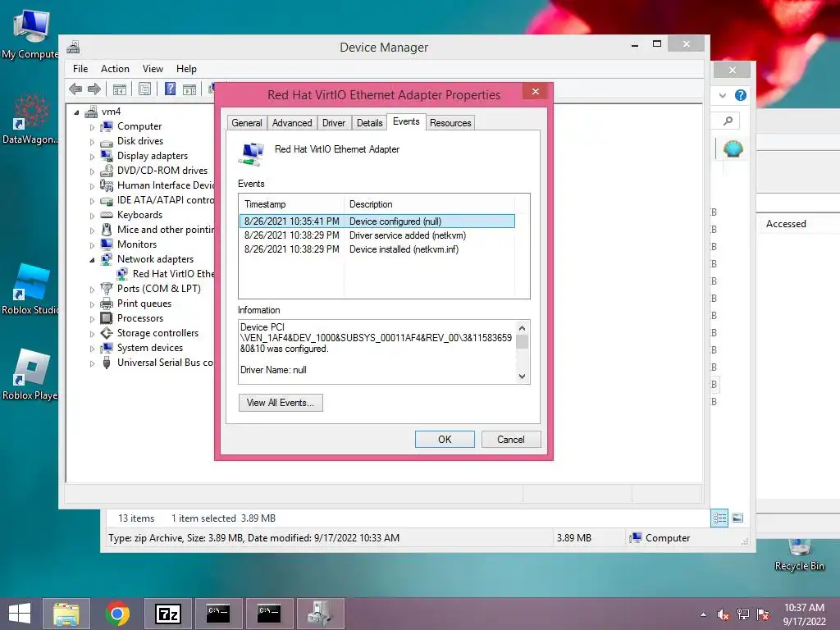This screenshot has height=630, width=840.
Task: Open the Recycle Bin desktop icon
Action: tap(799, 555)
